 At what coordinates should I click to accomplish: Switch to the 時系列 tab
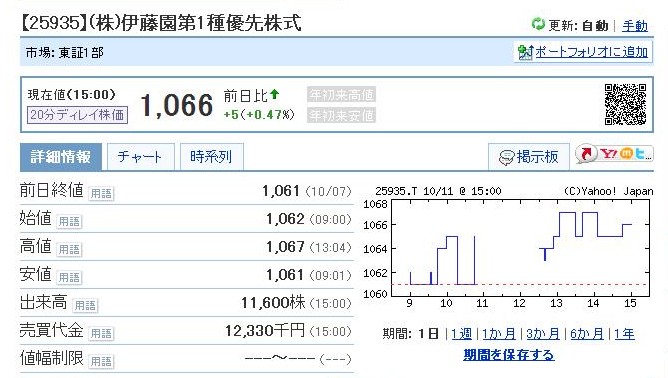point(212,157)
